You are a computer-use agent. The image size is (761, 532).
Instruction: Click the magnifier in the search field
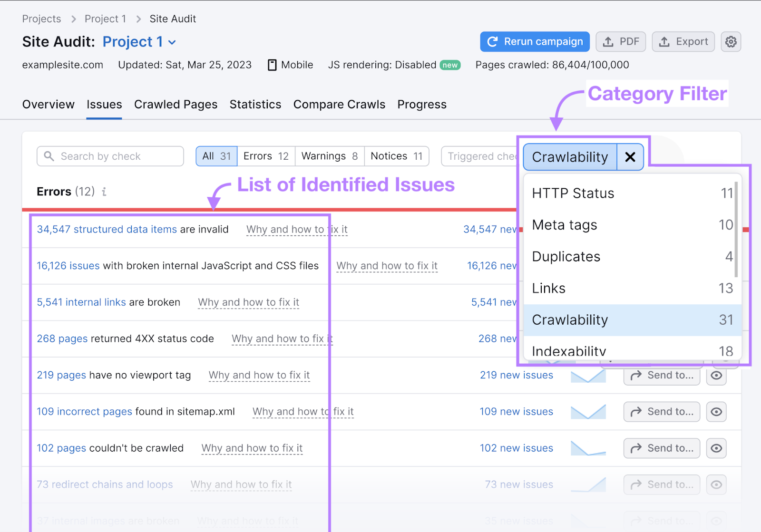pyautogui.click(x=49, y=156)
